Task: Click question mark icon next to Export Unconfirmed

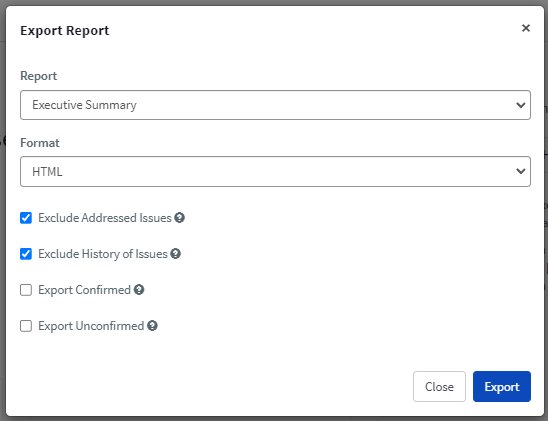Action: [x=152, y=326]
